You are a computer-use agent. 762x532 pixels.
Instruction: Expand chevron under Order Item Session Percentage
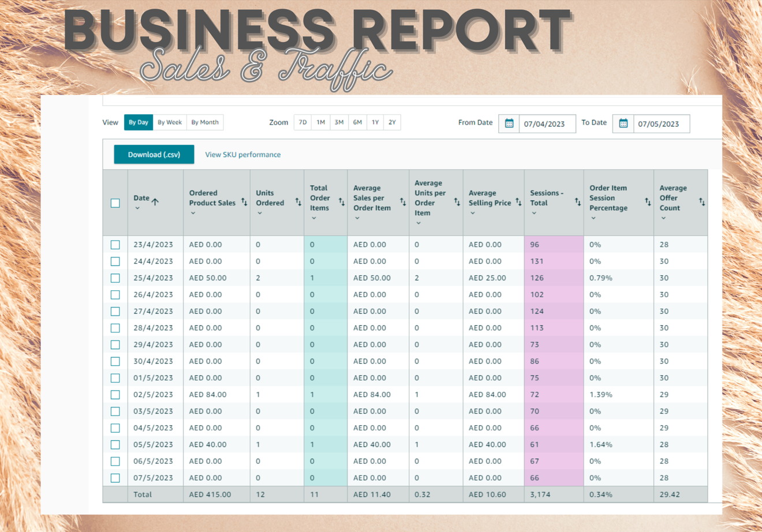click(x=593, y=218)
